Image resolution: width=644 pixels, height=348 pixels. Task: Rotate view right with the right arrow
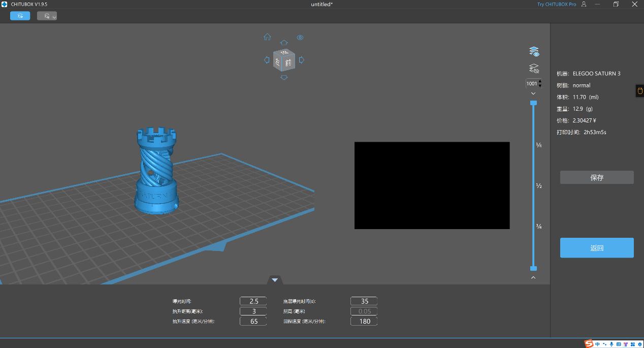point(302,60)
